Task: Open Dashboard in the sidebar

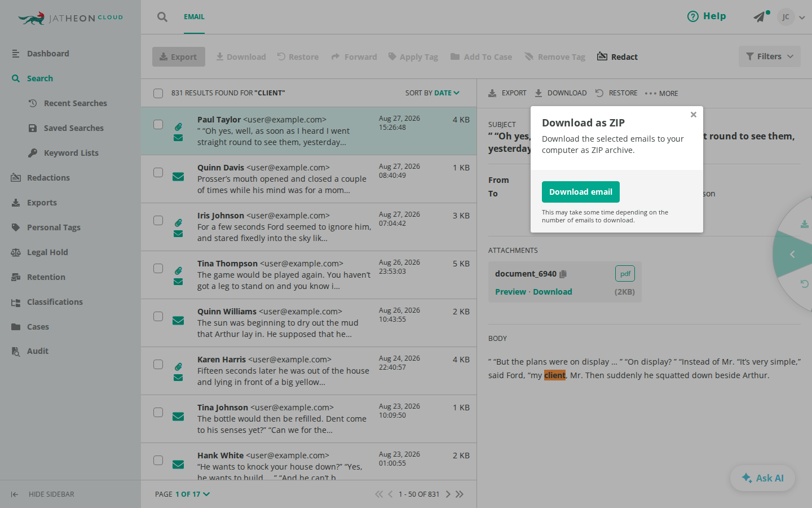Action: [x=48, y=54]
